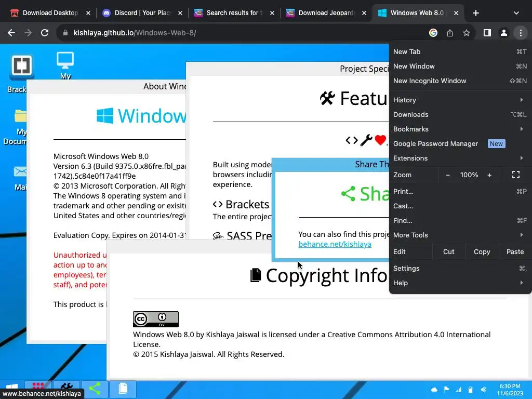Click the Share This window title bar
Image resolution: width=532 pixels, height=399 pixels.
tap(330, 165)
